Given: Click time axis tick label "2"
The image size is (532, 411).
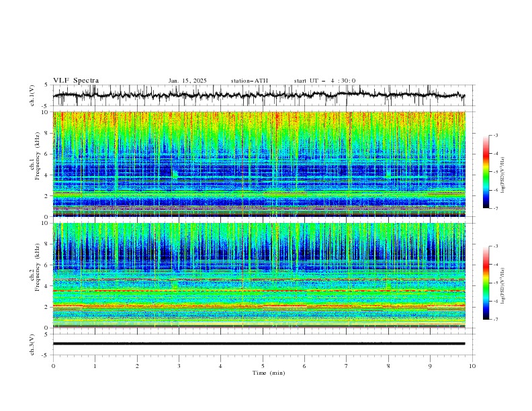Looking at the screenshot, I should point(137,366).
